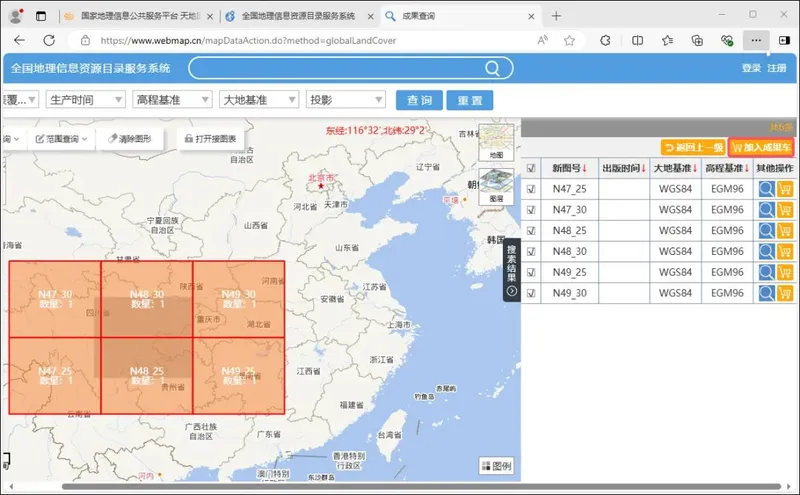Open the 图例 legend button on map
The width and height of the screenshot is (800, 495).
point(496,466)
